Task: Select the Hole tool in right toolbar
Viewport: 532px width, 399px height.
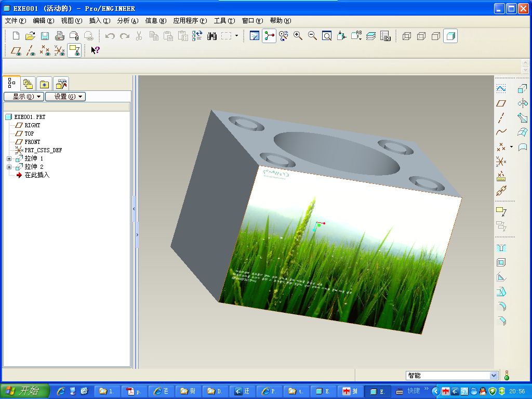Action: coord(501,248)
